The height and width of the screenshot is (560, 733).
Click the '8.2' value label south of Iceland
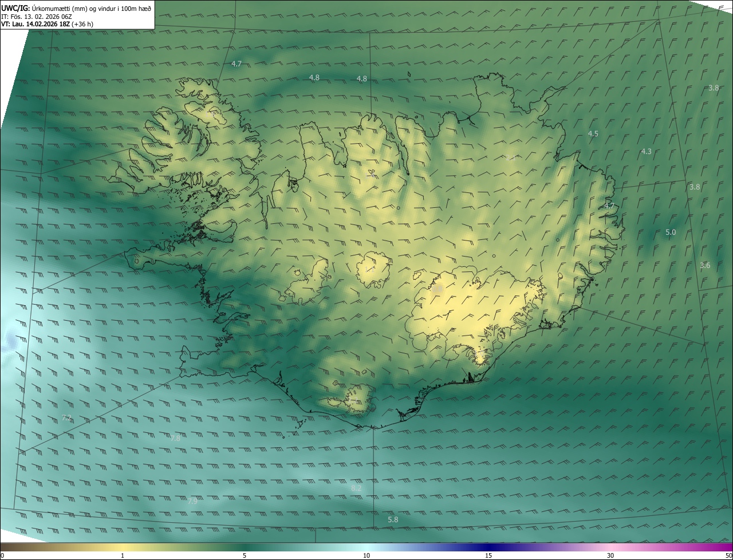click(356, 488)
